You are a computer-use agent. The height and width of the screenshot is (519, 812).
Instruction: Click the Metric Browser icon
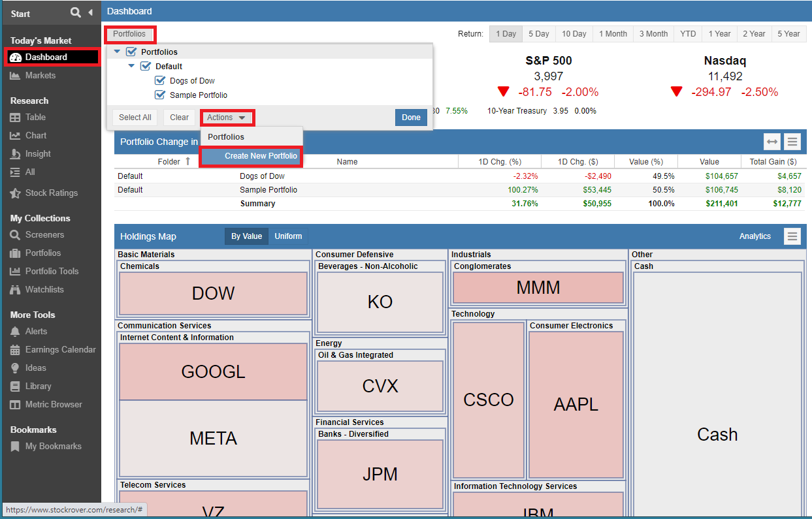(16, 405)
